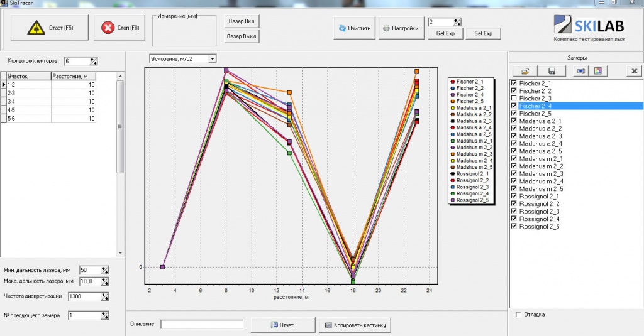Viewport: 644px width, 336px height.
Task: Click the Описание description input field
Action: (x=202, y=324)
